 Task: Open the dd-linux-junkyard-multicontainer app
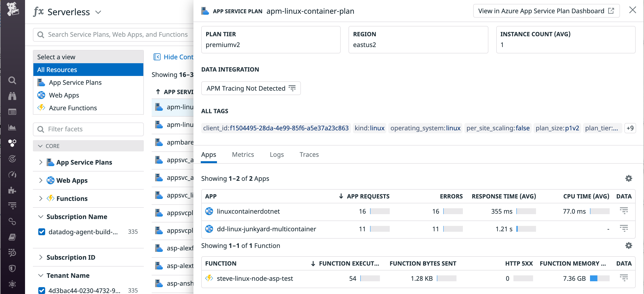pyautogui.click(x=267, y=229)
